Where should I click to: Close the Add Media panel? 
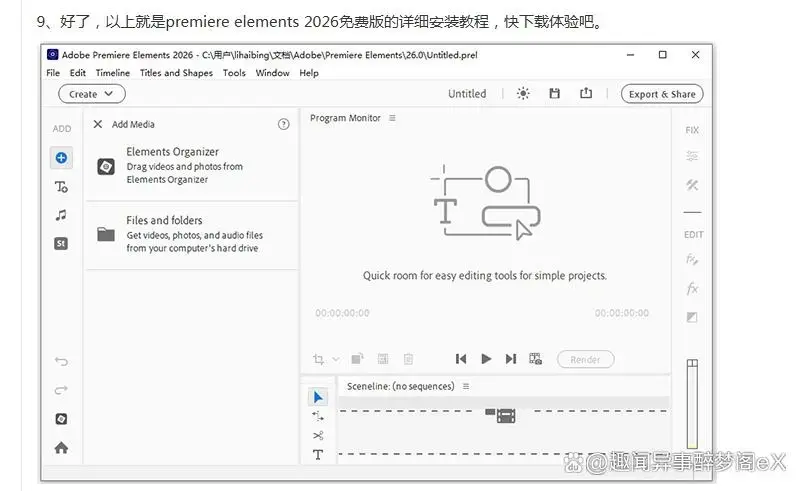click(98, 124)
